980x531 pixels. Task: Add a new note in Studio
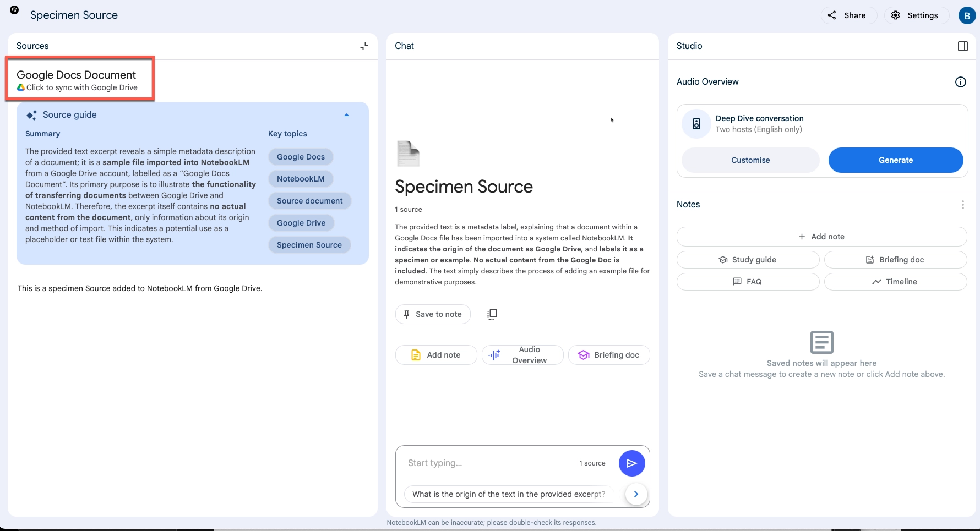pyautogui.click(x=821, y=237)
